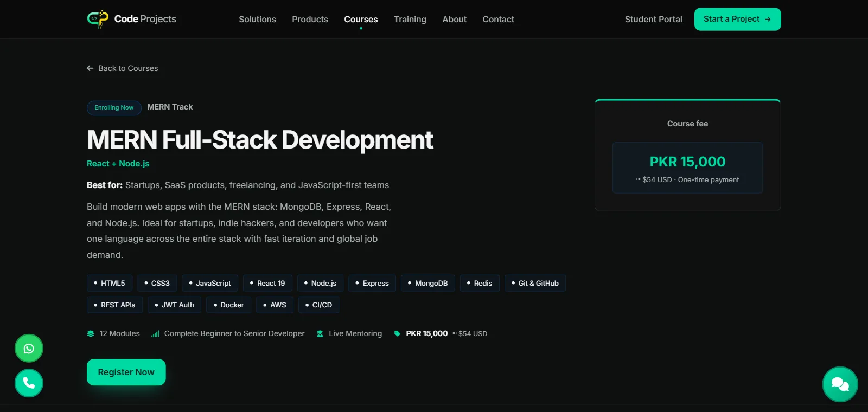This screenshot has height=412, width=868.
Task: Open the live chat bubble icon
Action: click(840, 384)
